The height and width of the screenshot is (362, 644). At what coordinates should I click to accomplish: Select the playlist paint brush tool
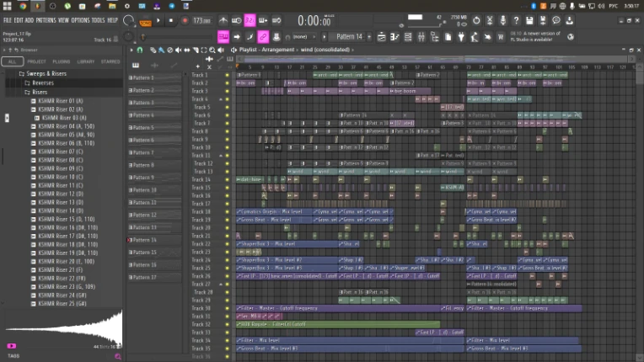pyautogui.click(x=161, y=50)
